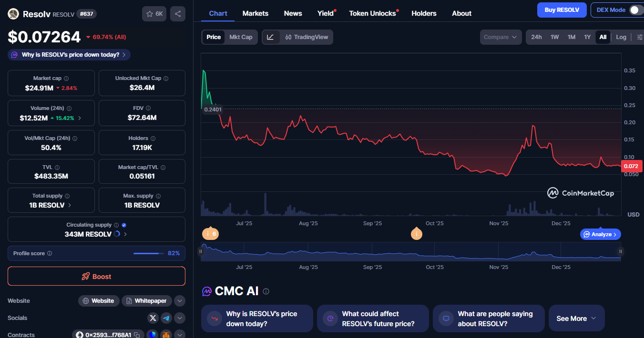The width and height of the screenshot is (644, 338).
Task: Click the Max. supply info icon
Action: 158,196
